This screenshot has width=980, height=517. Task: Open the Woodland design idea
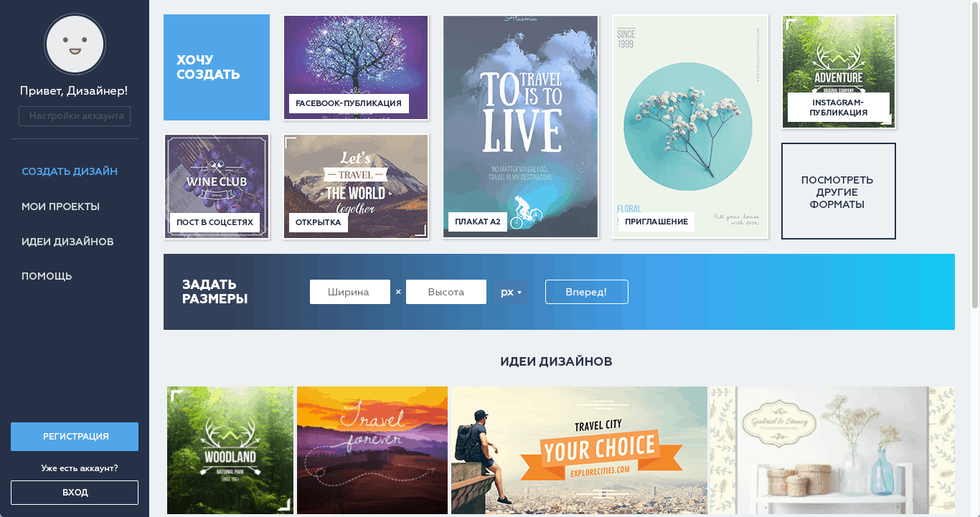click(230, 450)
